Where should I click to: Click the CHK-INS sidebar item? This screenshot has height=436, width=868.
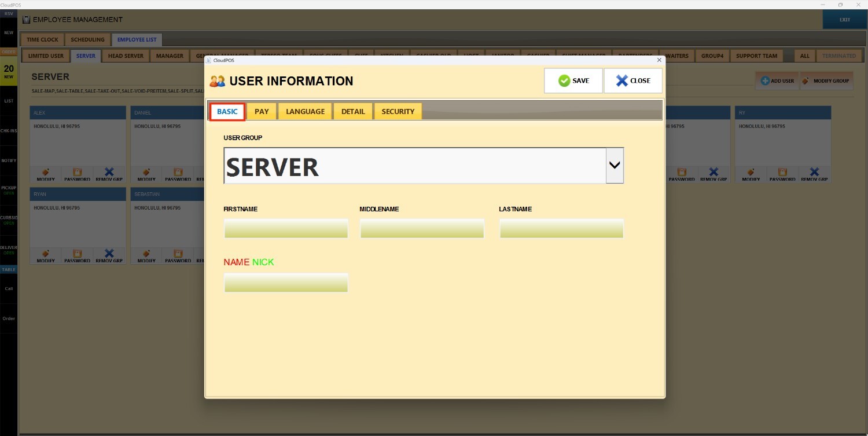tap(9, 130)
